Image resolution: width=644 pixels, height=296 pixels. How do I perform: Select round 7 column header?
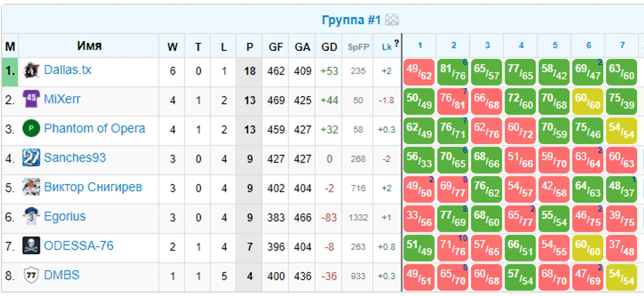pyautogui.click(x=622, y=45)
